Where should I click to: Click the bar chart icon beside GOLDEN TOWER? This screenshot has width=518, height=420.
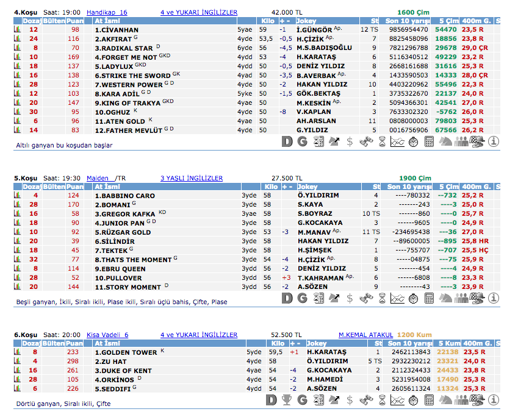point(18,352)
